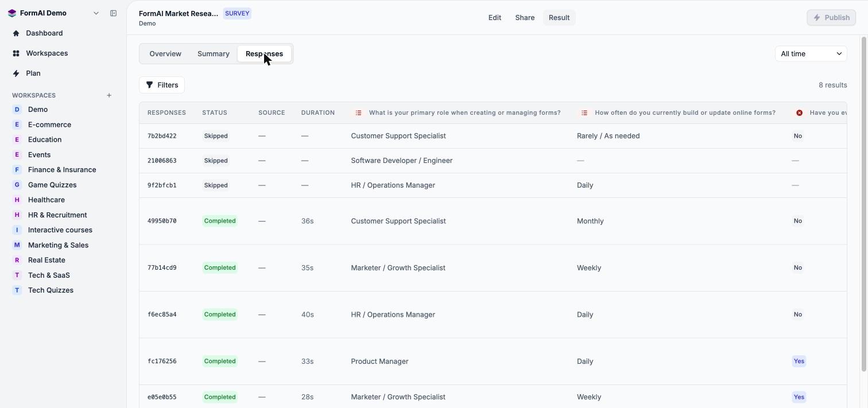
Task: Click the SURVEY badge
Action: pyautogui.click(x=237, y=13)
